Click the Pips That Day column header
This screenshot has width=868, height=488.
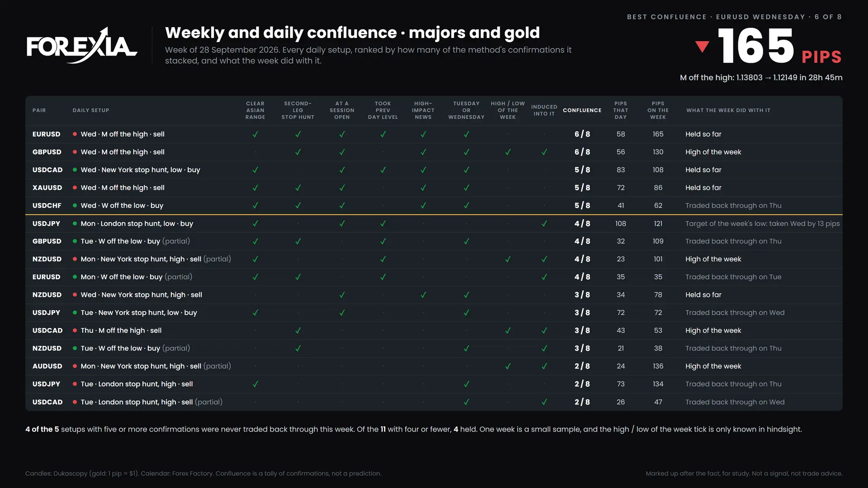pyautogui.click(x=621, y=110)
